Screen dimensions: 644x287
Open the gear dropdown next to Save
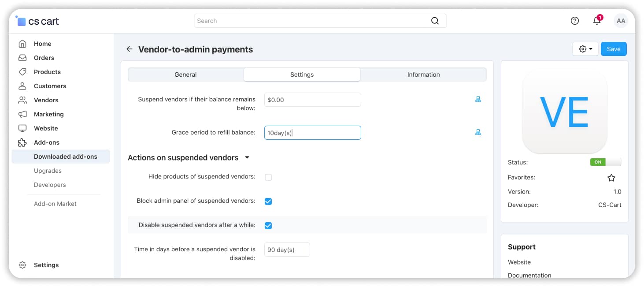(x=585, y=49)
